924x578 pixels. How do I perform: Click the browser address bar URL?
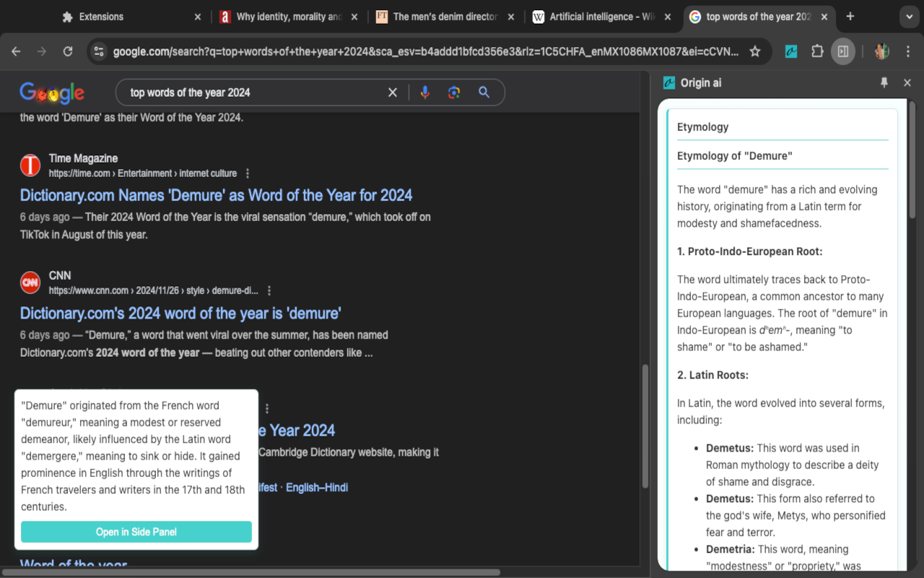(426, 51)
